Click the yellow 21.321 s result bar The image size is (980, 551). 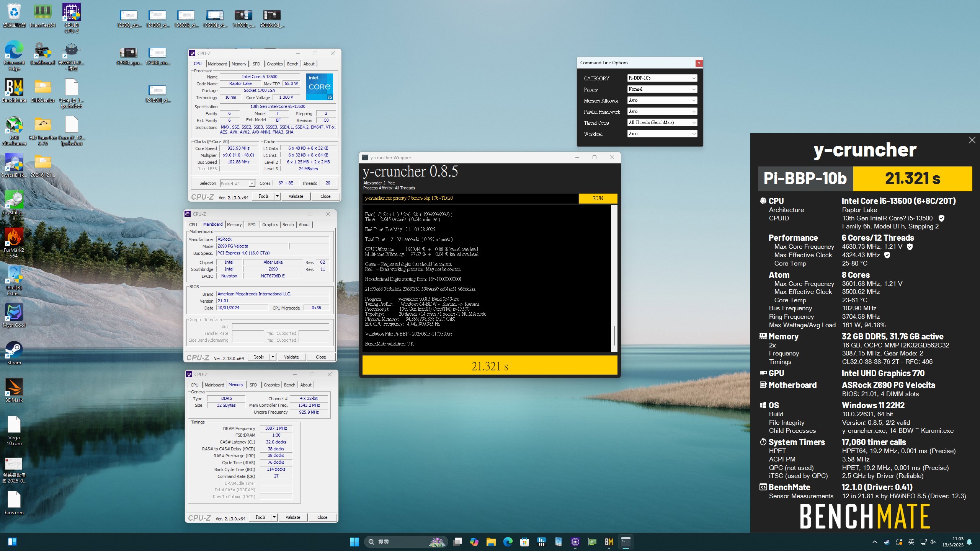click(490, 366)
